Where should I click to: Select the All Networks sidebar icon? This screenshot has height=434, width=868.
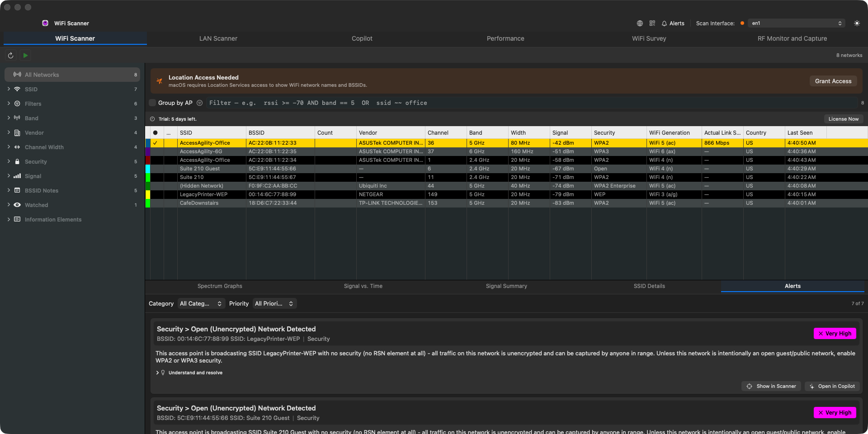coord(17,75)
